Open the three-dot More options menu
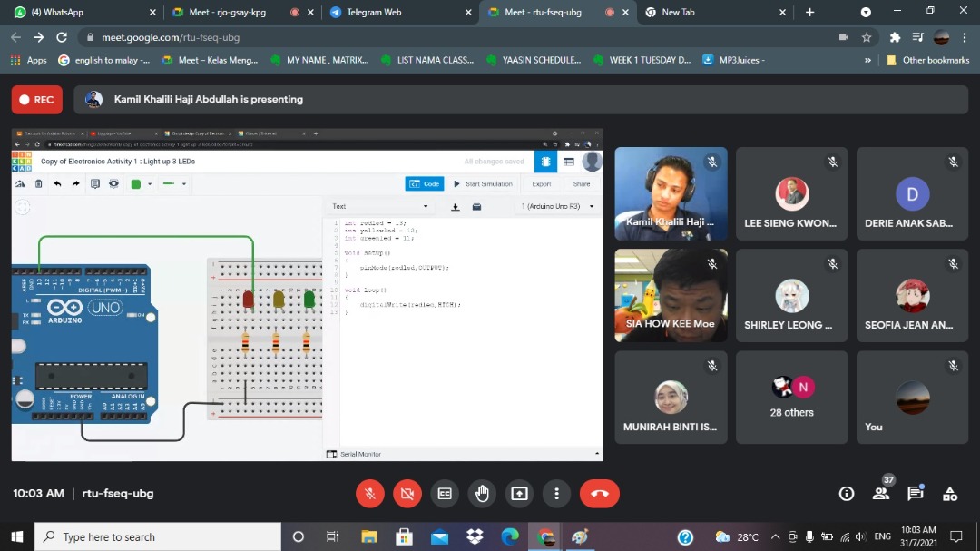 [x=556, y=494]
